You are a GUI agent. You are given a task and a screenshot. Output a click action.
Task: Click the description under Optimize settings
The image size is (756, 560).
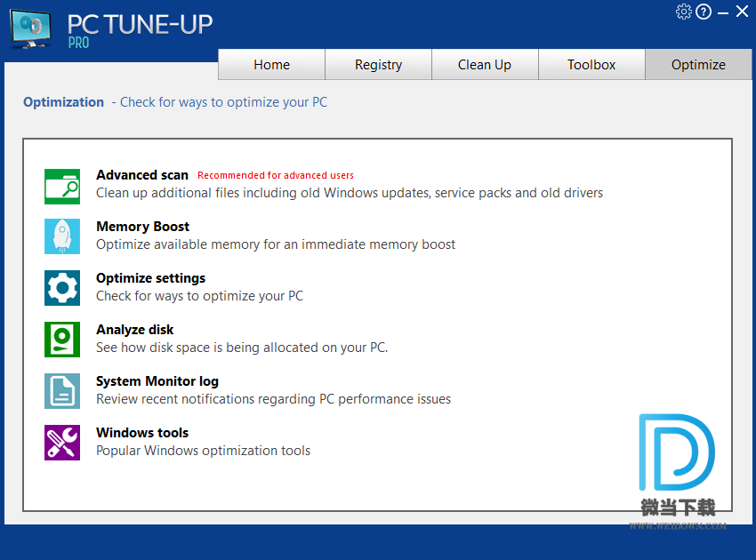[x=199, y=296]
